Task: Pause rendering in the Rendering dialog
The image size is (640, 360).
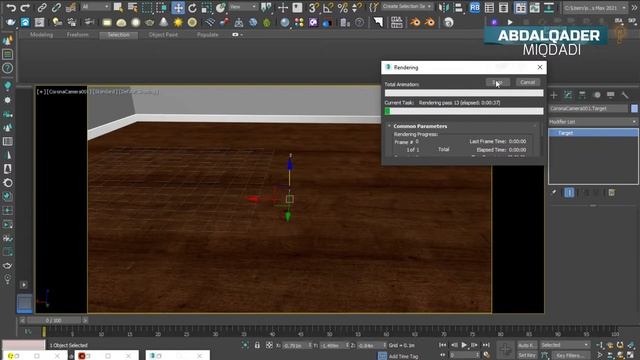Action: (498, 82)
